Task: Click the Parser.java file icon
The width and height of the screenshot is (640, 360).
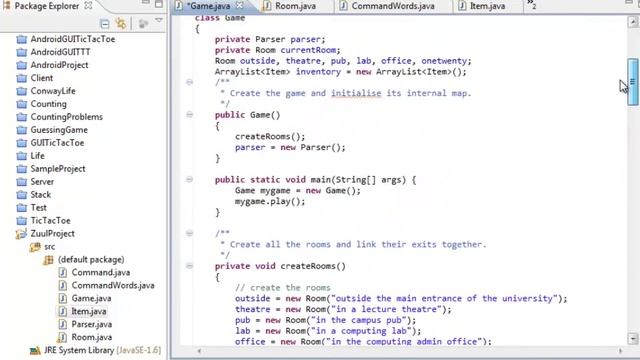Action: point(62,324)
